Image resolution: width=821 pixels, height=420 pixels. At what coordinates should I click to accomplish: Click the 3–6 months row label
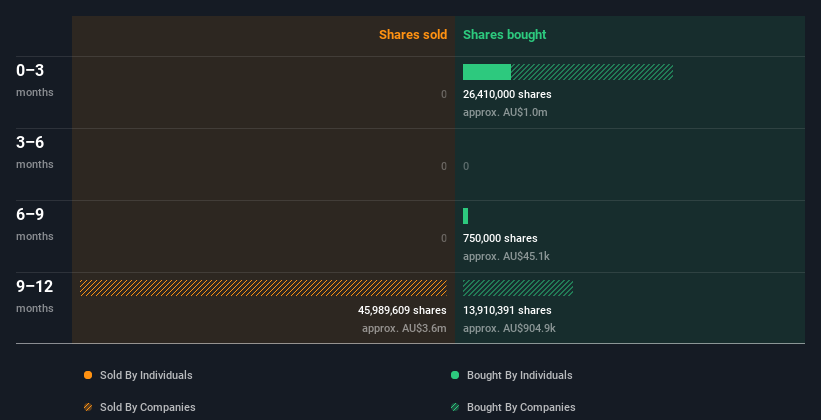tap(35, 152)
